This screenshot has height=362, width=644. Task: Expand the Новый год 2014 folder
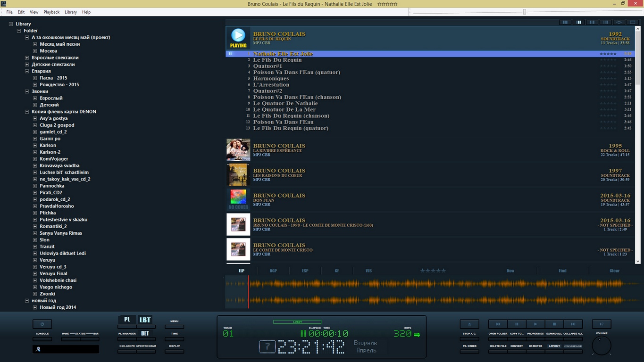click(x=35, y=307)
